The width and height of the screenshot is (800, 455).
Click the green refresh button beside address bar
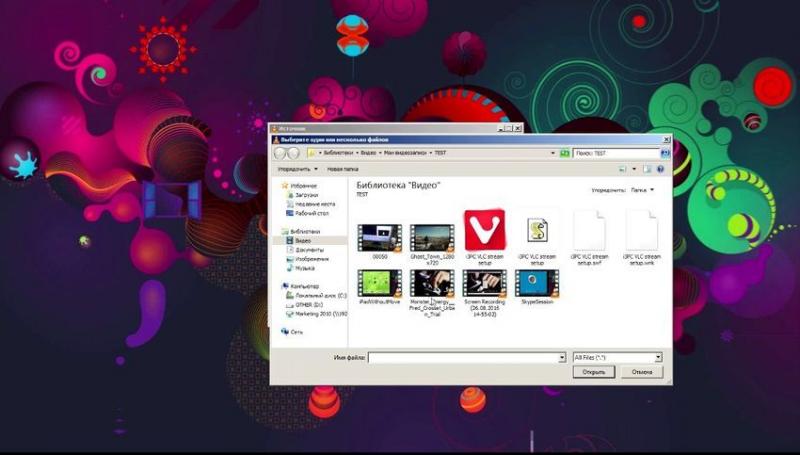coord(565,153)
